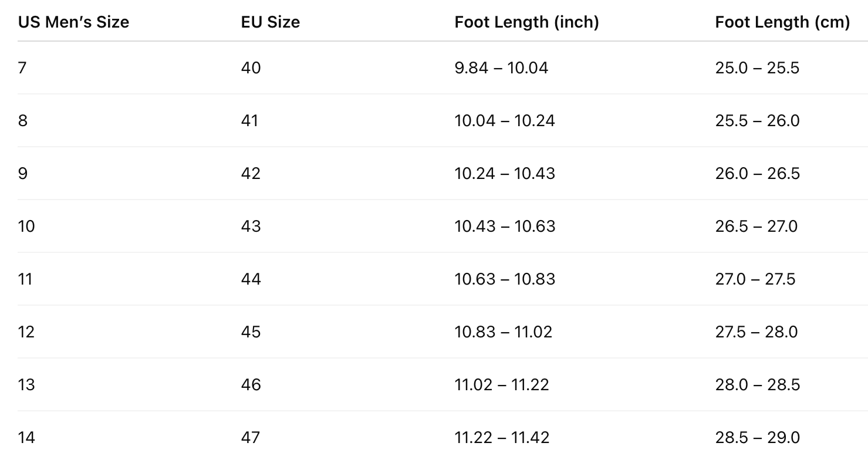Click the Foot Length (inch) header
The width and height of the screenshot is (868, 463).
[x=526, y=22]
